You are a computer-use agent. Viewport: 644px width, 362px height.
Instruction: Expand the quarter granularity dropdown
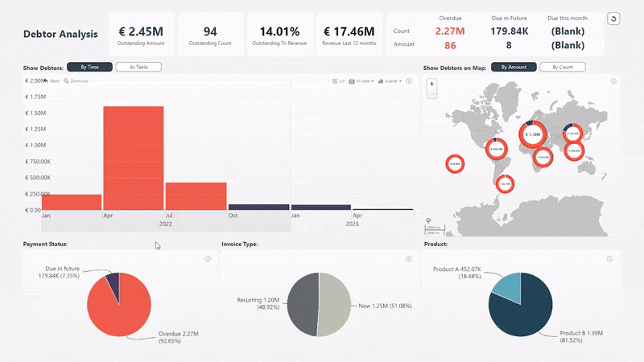tap(389, 81)
